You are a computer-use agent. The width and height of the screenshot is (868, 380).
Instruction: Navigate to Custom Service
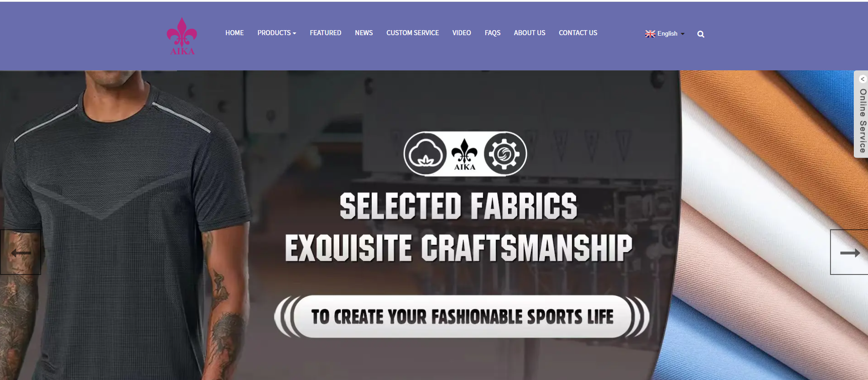[x=413, y=33]
